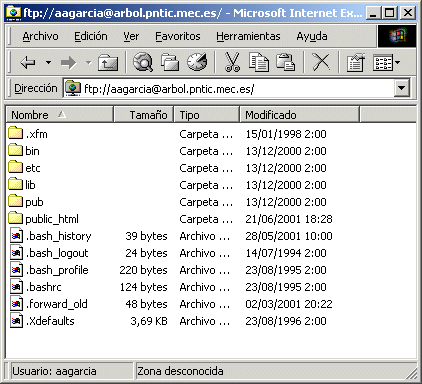Click the 3,69 KB size cell
The image size is (422, 384).
coord(149,321)
